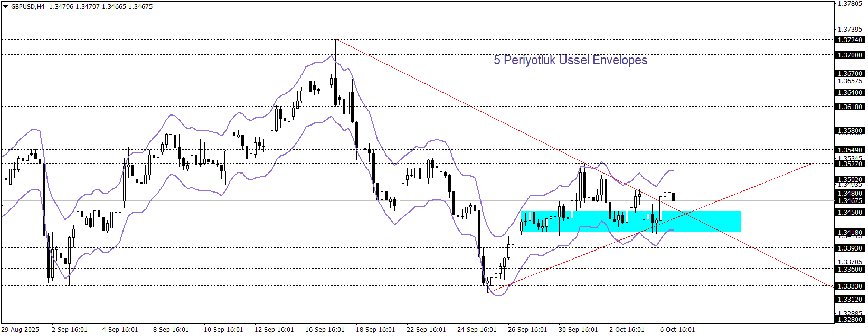
Task: Click the 1.37000 price level label
Action: coord(850,55)
